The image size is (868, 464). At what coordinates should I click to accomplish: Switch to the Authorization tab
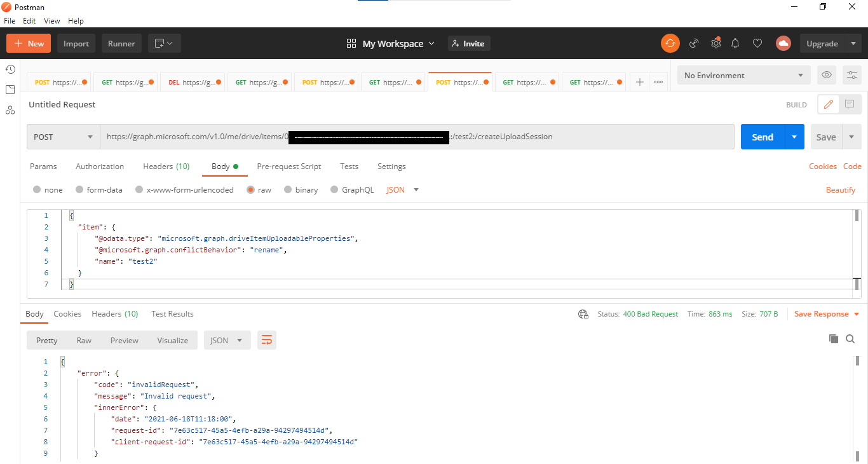100,166
